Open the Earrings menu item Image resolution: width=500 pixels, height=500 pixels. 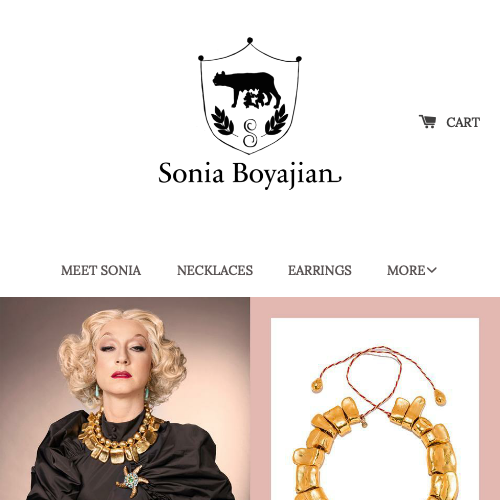[320, 270]
